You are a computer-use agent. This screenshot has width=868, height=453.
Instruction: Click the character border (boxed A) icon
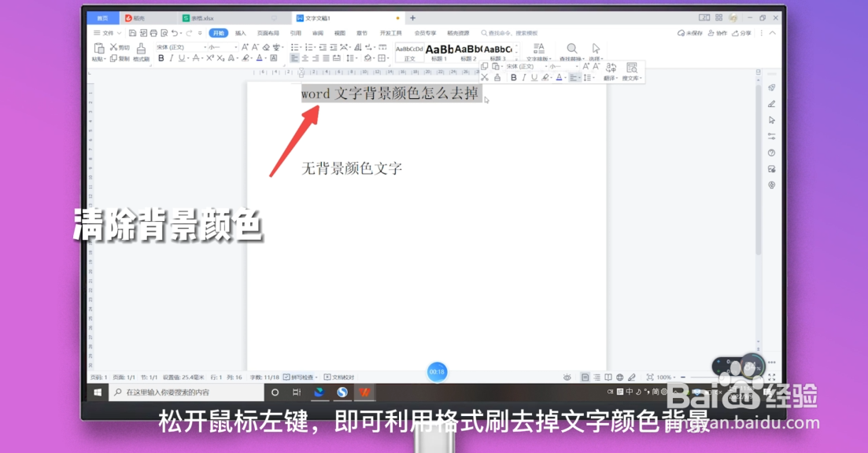tap(274, 58)
